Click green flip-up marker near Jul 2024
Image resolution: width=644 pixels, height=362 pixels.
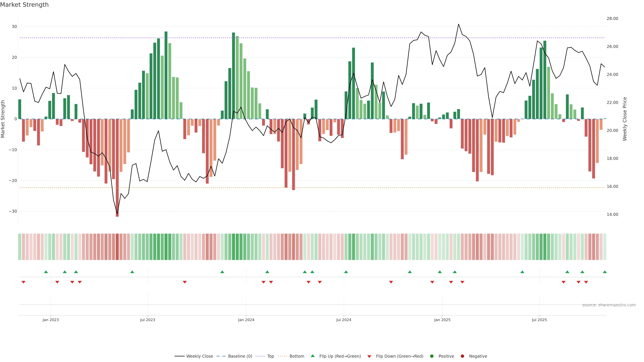(346, 272)
